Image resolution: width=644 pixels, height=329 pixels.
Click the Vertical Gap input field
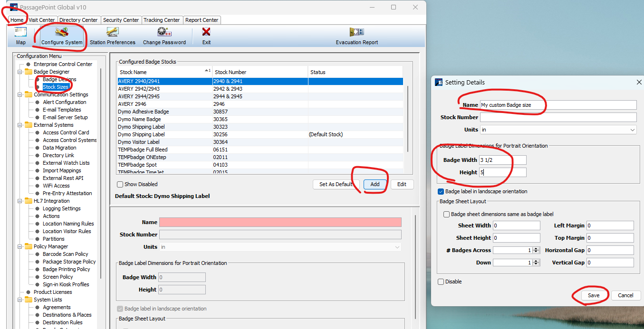click(610, 263)
